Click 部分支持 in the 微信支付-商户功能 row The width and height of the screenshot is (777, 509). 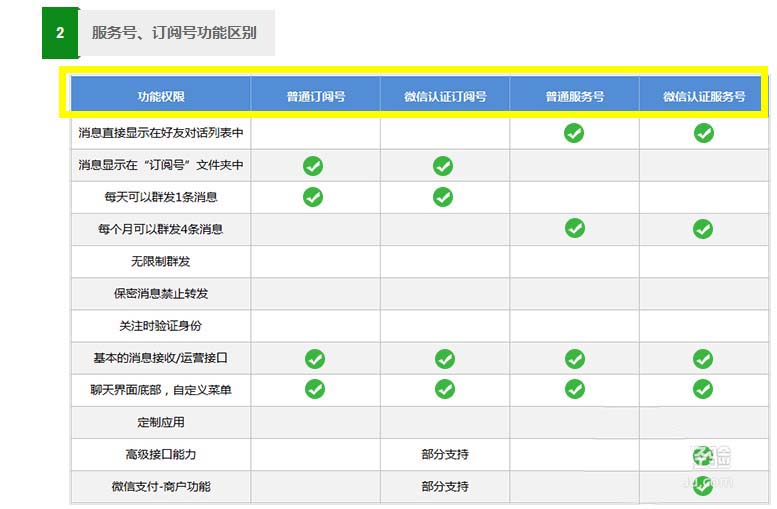445,487
